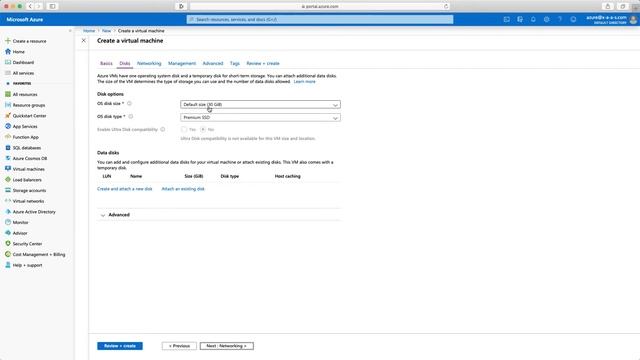Open SQL databases icon
Screen dimensions: 640x360
coord(8,148)
